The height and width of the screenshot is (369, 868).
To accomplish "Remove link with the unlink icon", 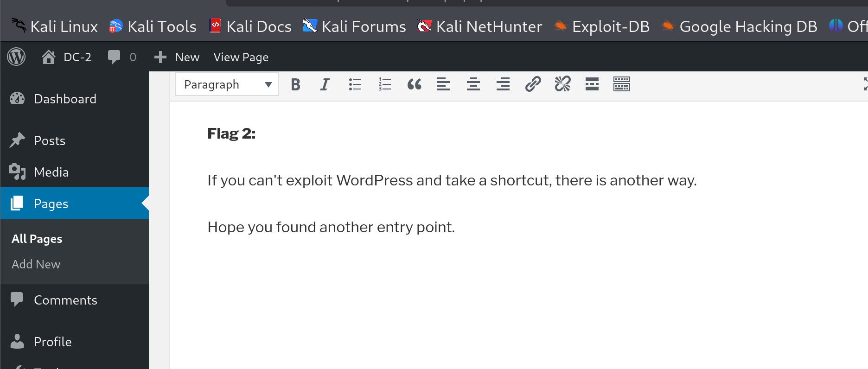I will [x=562, y=84].
